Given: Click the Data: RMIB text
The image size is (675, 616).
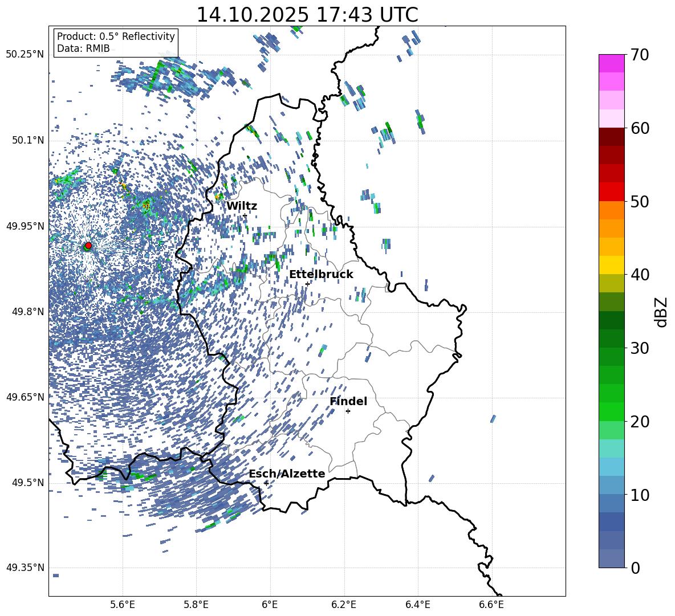Looking at the screenshot, I should (83, 48).
